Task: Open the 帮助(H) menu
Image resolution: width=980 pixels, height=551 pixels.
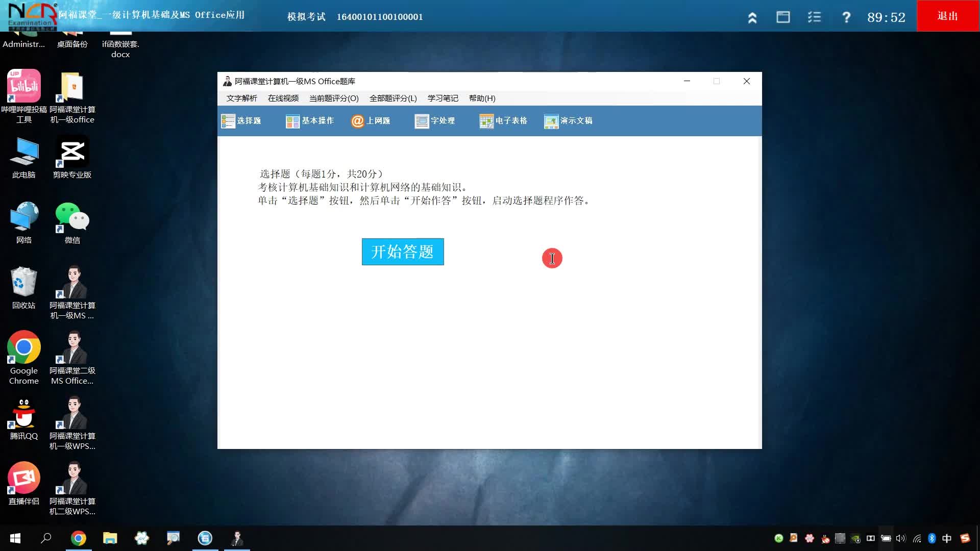Action: click(x=482, y=98)
